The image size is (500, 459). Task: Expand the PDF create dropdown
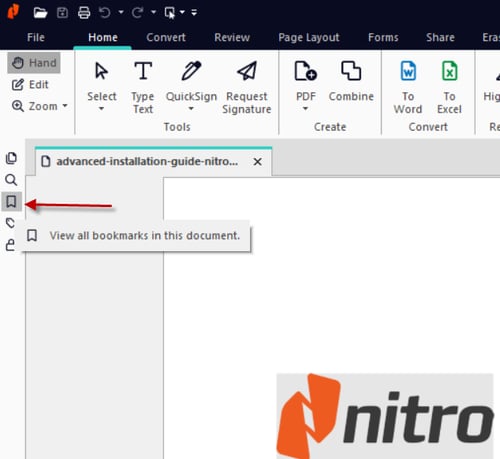[x=305, y=109]
